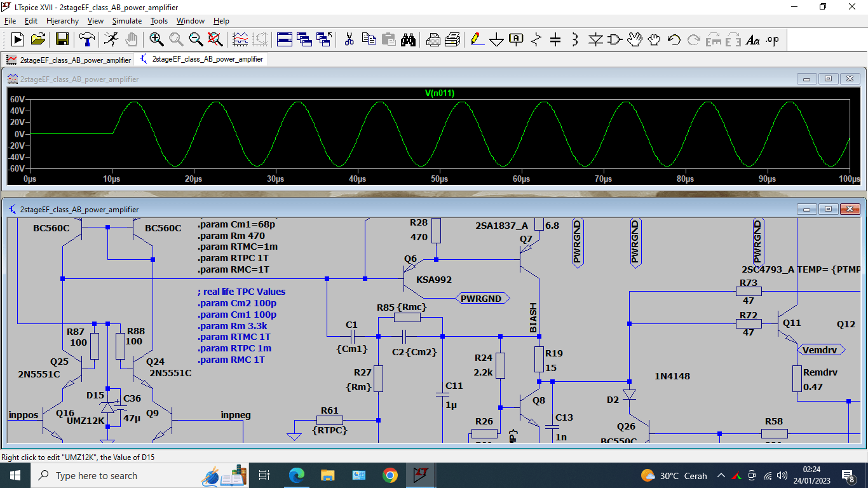The width and height of the screenshot is (868, 488).
Task: Open File Explorer from the taskbar
Action: (x=327, y=475)
